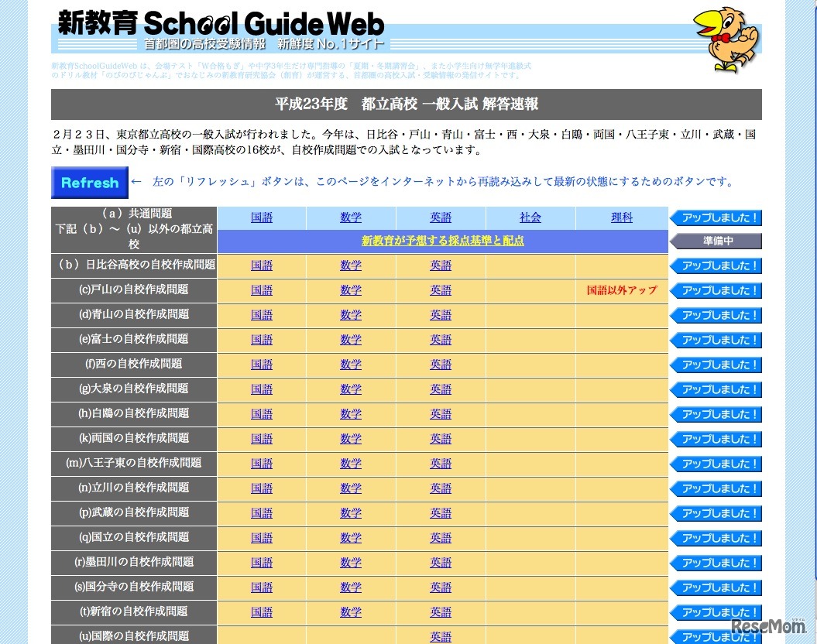Open 国語 answers for 墨田川
Viewport: 817px width, 644px height.
tap(261, 563)
